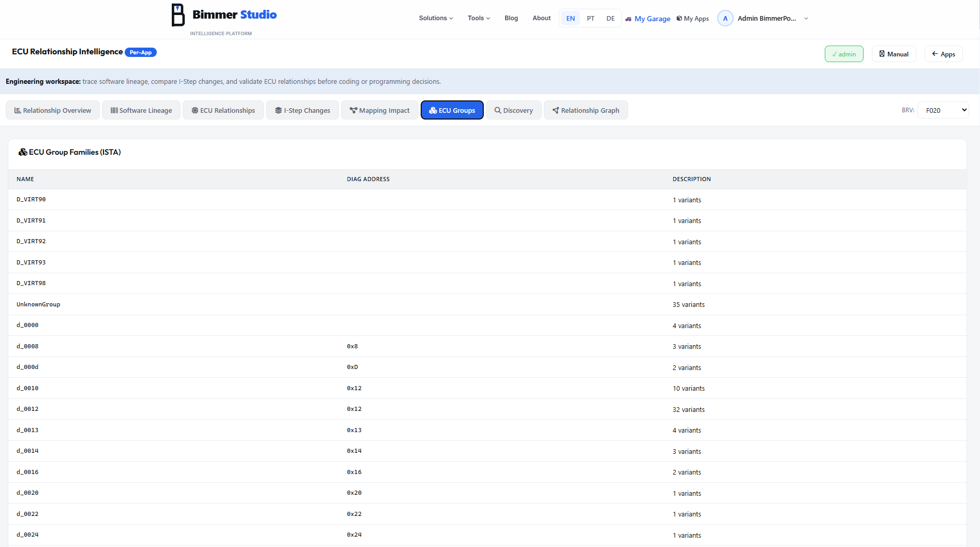Select the D_VIRT98 row name
The width and height of the screenshot is (980, 547).
(31, 283)
